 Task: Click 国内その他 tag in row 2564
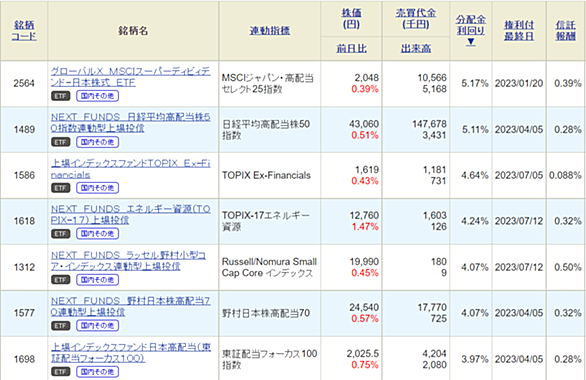click(x=98, y=96)
